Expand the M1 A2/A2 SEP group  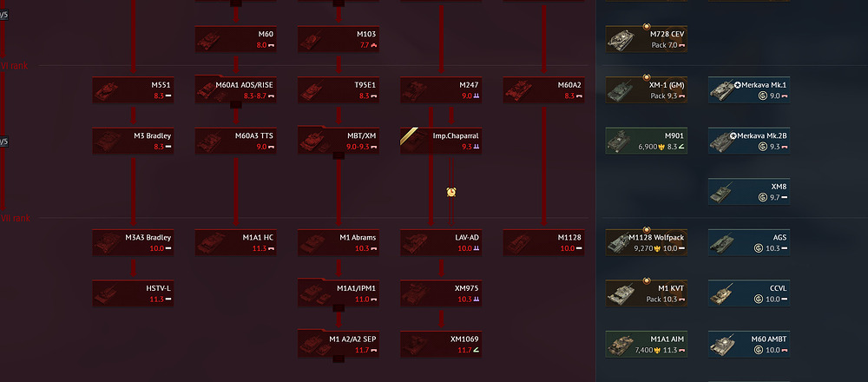pyautogui.click(x=339, y=359)
